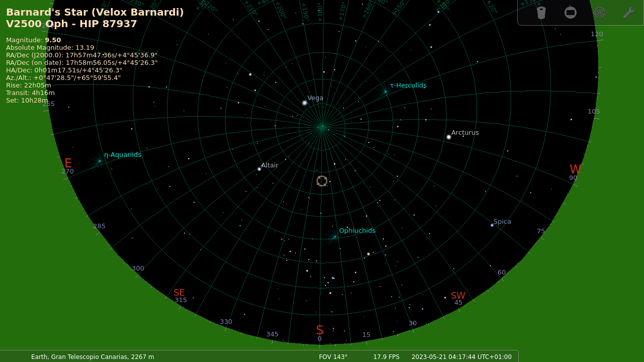The height and width of the screenshot is (362, 644).
Task: Click the 75 azimuth label
Action: click(541, 231)
